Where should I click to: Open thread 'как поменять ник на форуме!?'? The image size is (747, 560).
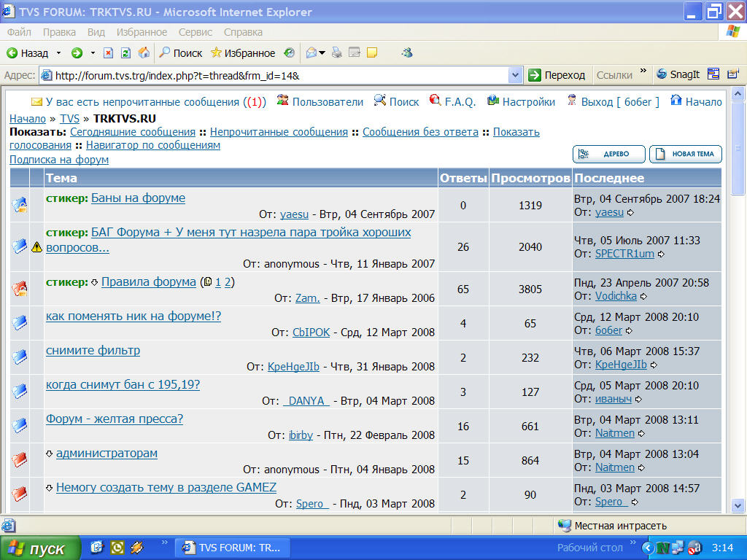(x=133, y=316)
